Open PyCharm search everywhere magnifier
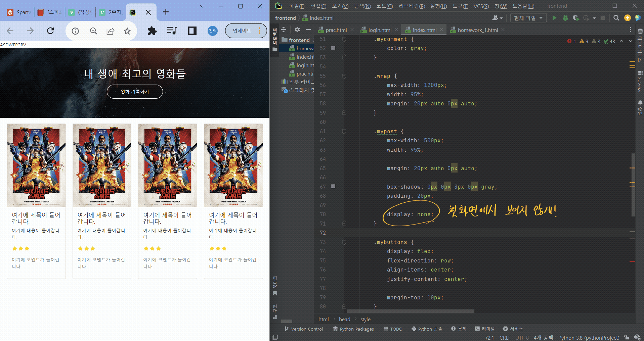 pos(616,18)
